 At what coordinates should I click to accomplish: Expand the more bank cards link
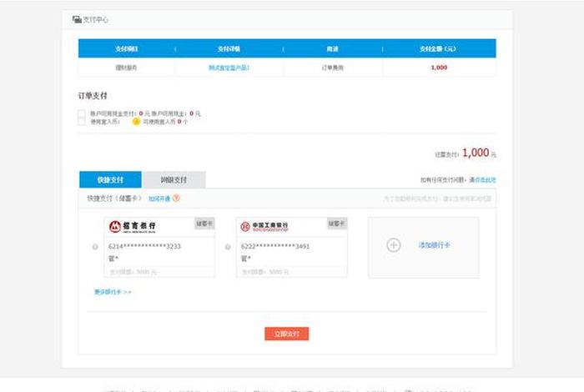113,292
